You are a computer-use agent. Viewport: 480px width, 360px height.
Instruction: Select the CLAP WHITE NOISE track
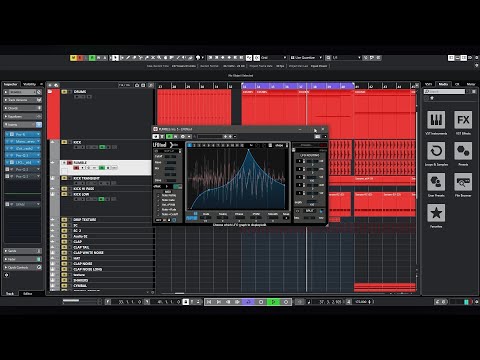(88, 253)
